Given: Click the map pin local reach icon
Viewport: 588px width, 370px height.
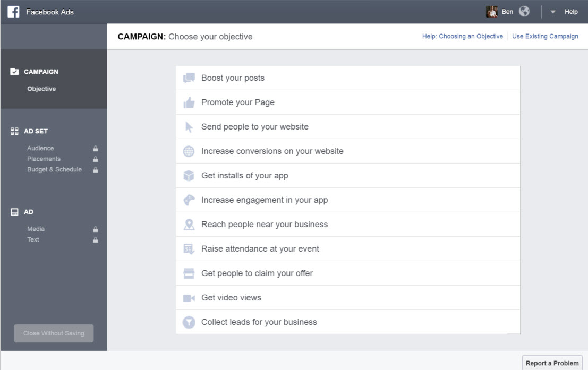Looking at the screenshot, I should tap(189, 225).
